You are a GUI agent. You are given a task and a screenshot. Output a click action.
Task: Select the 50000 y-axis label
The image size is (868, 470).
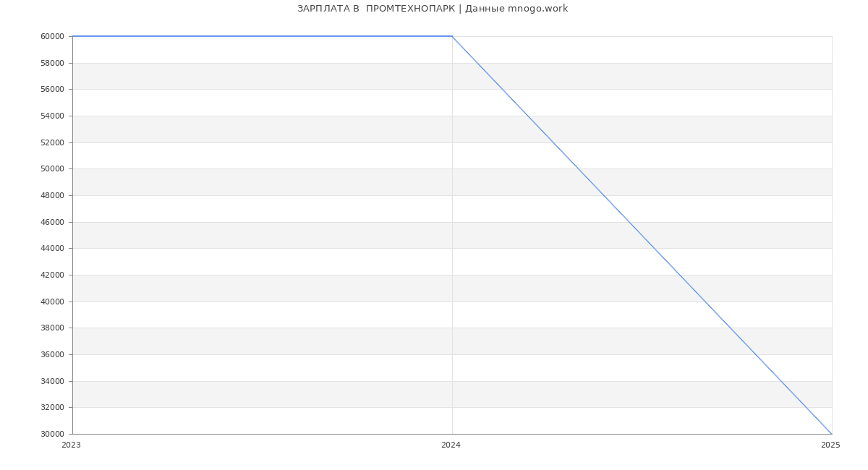(x=52, y=169)
